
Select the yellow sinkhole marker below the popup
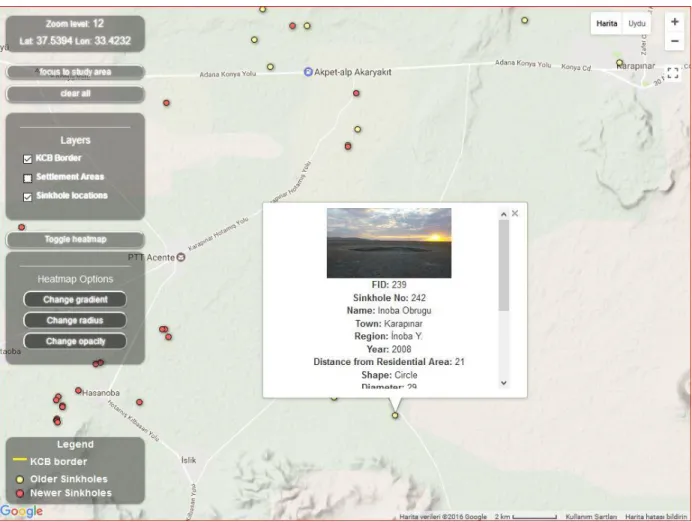tap(395, 415)
